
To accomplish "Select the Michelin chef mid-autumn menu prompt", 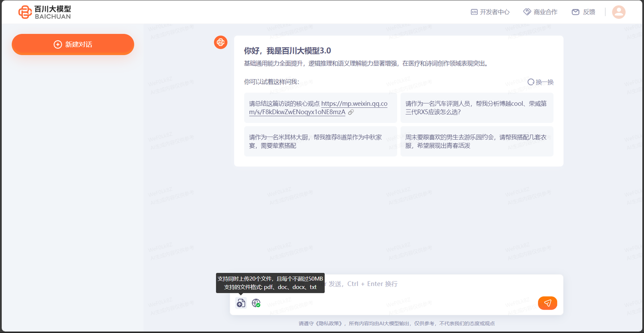I will point(320,141).
